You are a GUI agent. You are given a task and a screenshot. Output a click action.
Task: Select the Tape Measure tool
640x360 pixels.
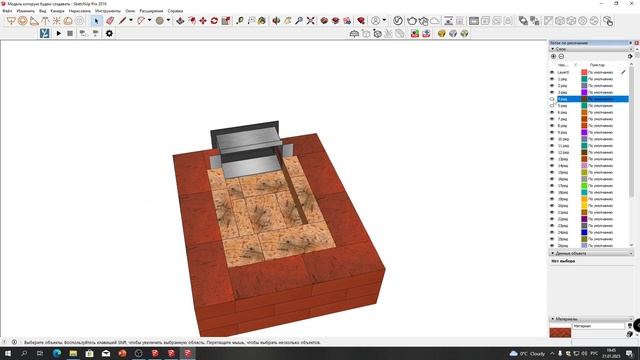tap(240, 21)
